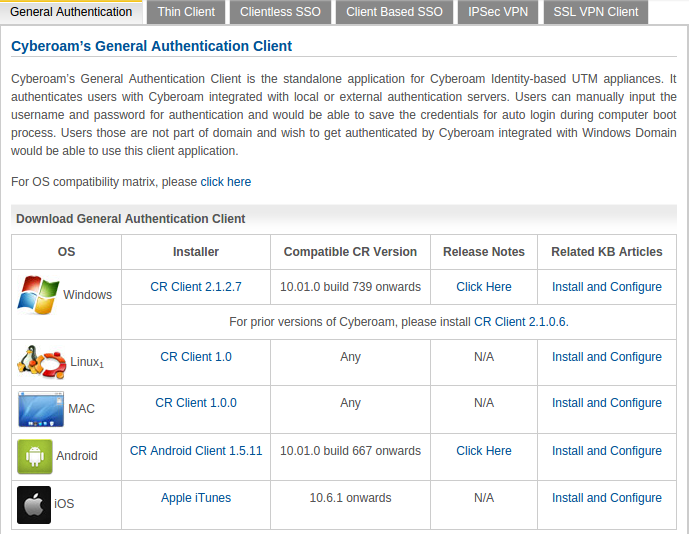Go to the SSL VPN Client tab
Screen dimensions: 689x534
pyautogui.click(x=596, y=12)
